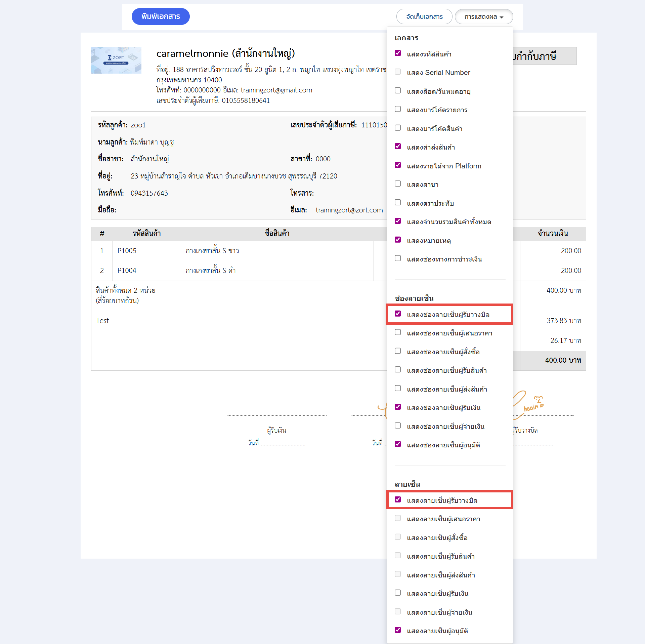Screen dimensions: 645x644
Task: Uncheck แสดงหมายเหตุ remarks checkbox
Action: (398, 240)
